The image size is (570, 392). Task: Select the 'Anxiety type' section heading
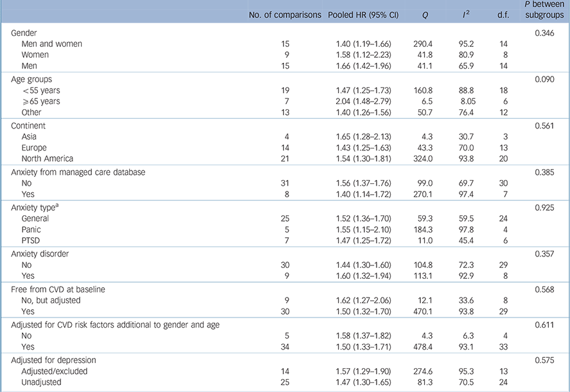click(x=36, y=206)
